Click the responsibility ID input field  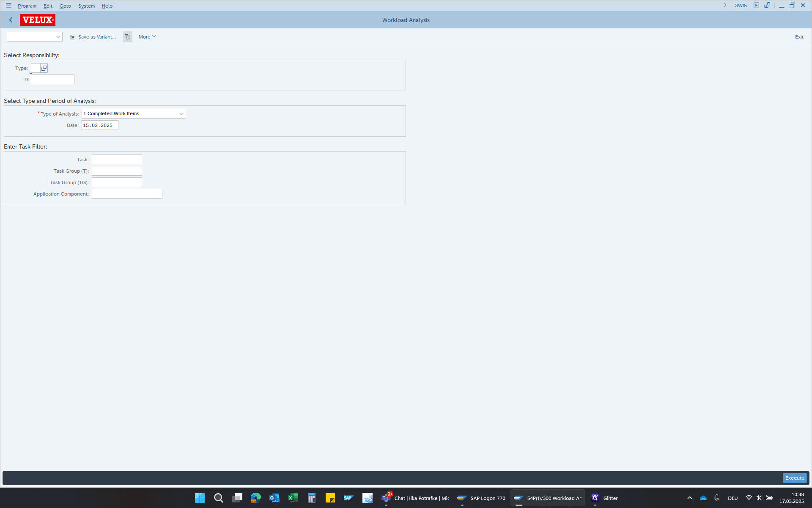pos(52,80)
